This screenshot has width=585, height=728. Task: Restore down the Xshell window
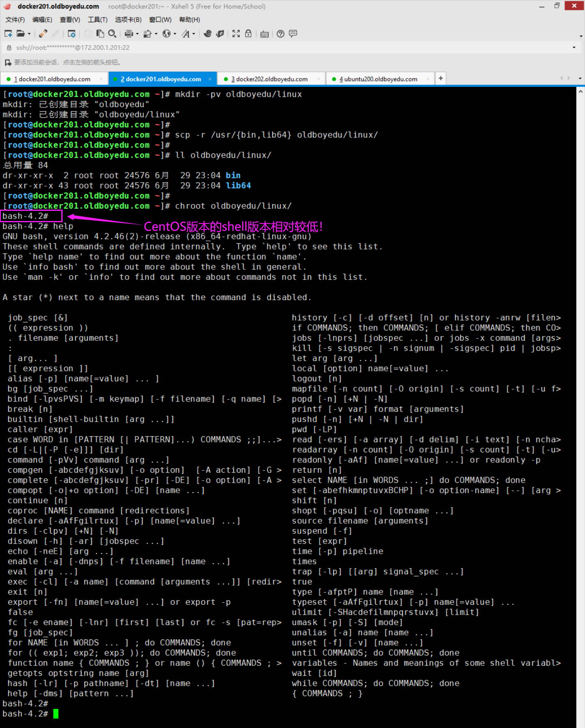point(557,6)
